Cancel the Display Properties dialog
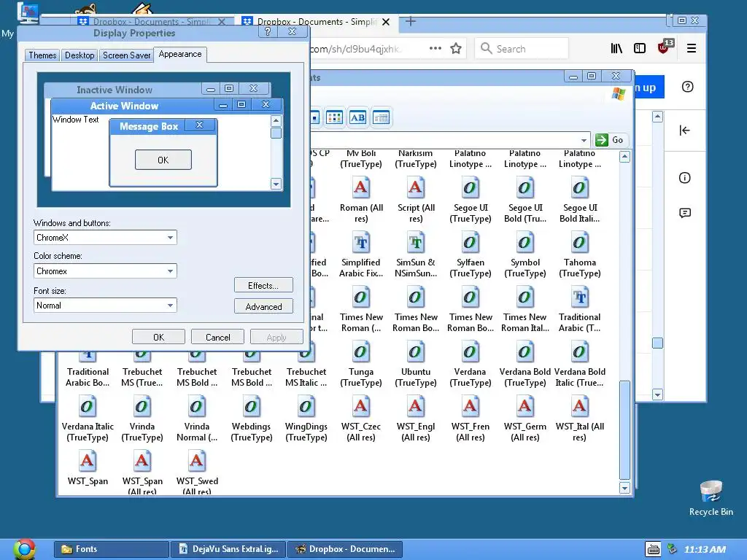This screenshot has width=747, height=560. [217, 337]
